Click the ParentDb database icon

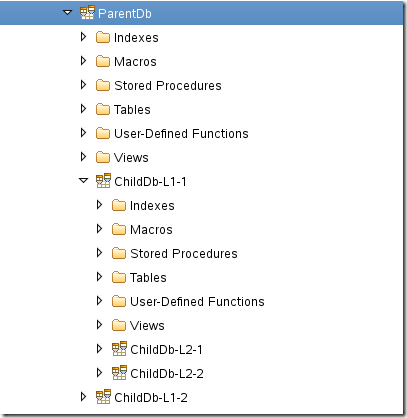coord(87,13)
